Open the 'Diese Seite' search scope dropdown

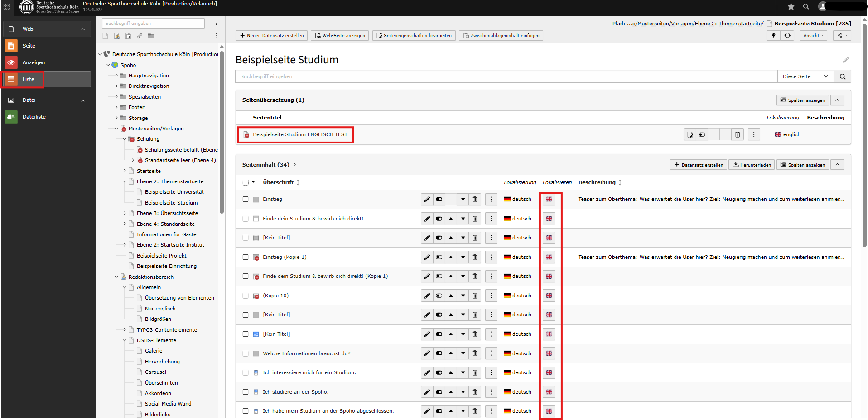pos(805,76)
